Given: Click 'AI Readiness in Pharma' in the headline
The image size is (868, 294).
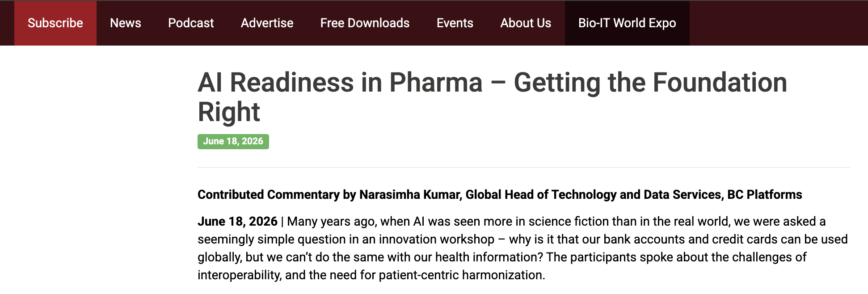Looking at the screenshot, I should pos(340,83).
